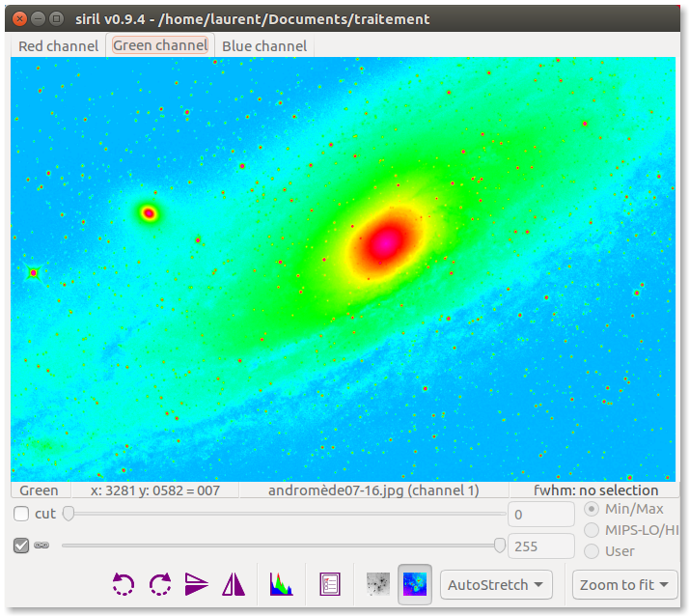
Task: Rotate image counter-clockwise
Action: coord(124,584)
